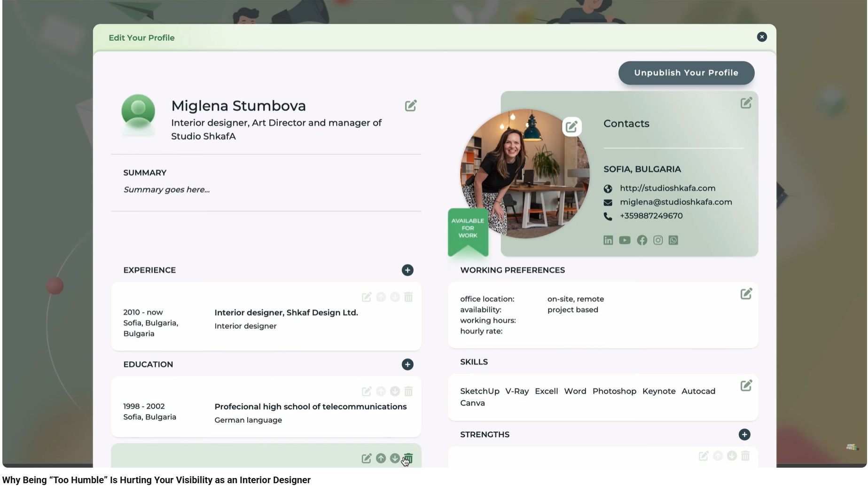
Task: Close the Edit Your Profile dialog
Action: point(762,37)
